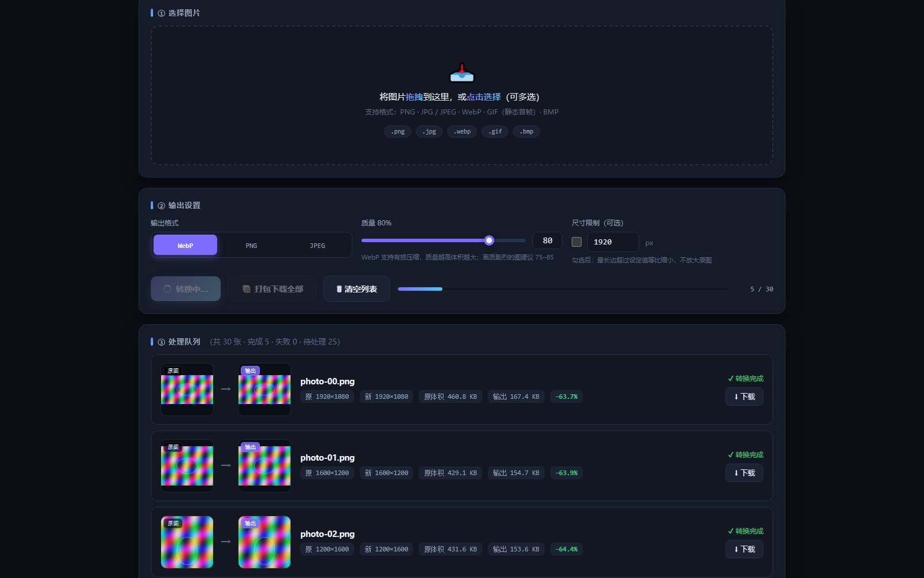Viewport: 924px width, 578px height.
Task: Click the size limit field showing 1920
Action: pyautogui.click(x=613, y=242)
